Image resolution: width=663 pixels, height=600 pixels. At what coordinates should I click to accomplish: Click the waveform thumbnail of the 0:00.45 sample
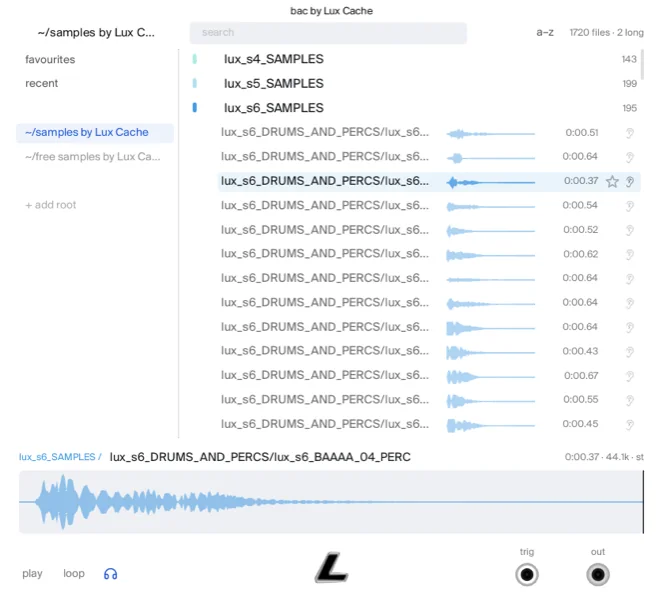[x=490, y=425]
